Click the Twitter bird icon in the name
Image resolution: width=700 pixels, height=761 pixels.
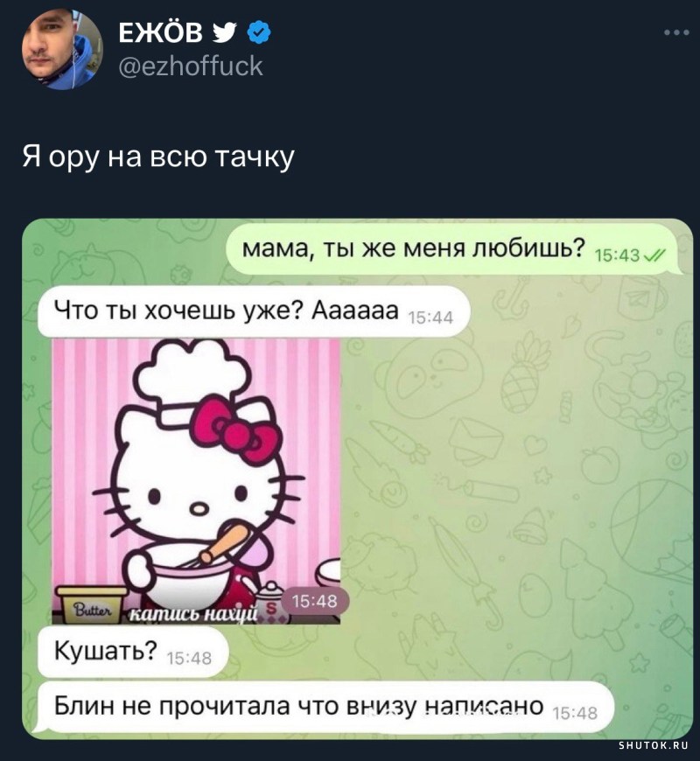[225, 33]
